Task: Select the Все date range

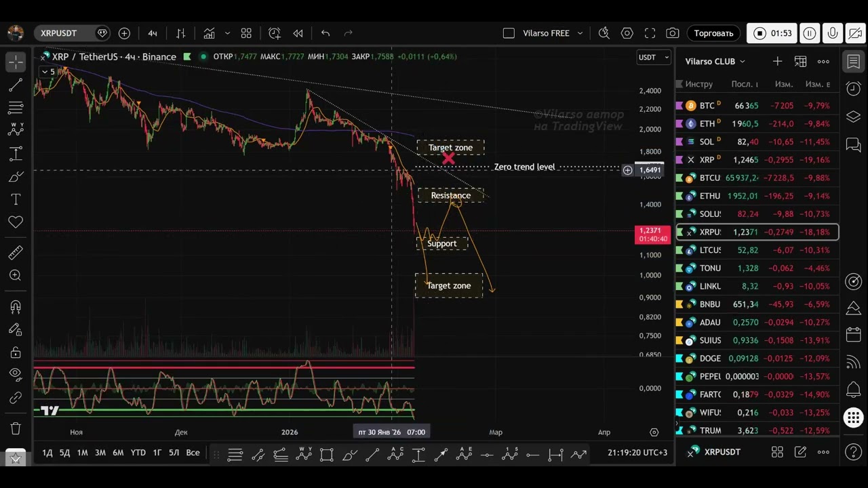Action: (193, 453)
